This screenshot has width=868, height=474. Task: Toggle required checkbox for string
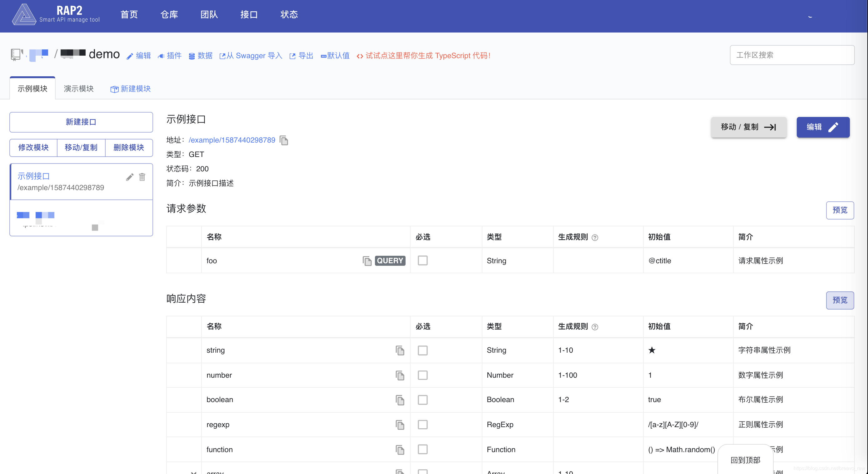tap(422, 350)
